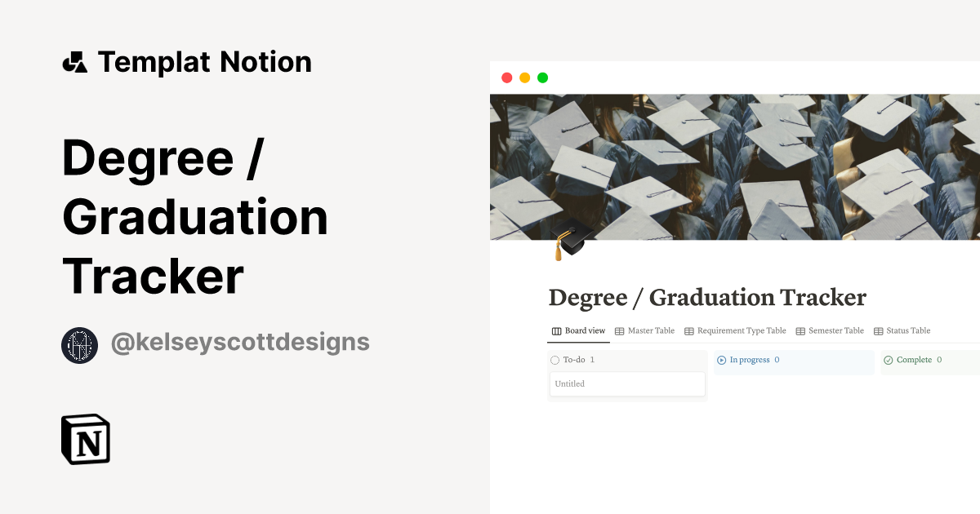980x514 pixels.
Task: Select the Board view icon
Action: [x=556, y=330]
